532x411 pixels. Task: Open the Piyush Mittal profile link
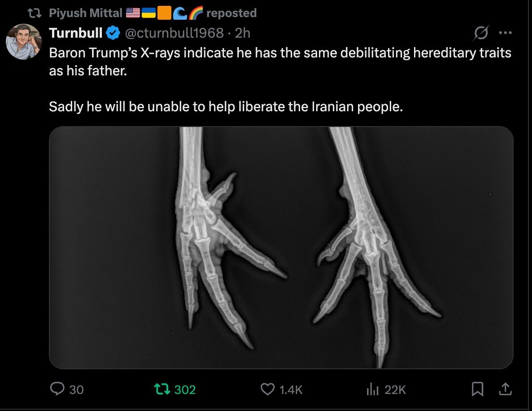tap(86, 13)
